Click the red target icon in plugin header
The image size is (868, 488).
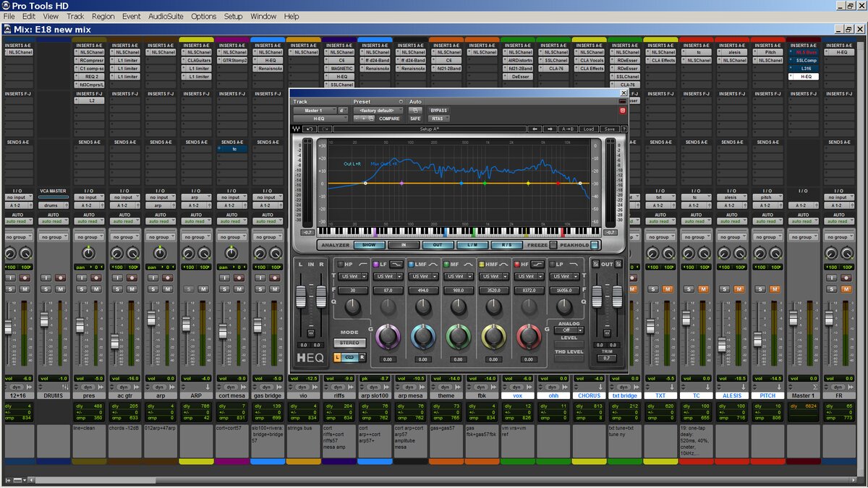click(x=622, y=111)
